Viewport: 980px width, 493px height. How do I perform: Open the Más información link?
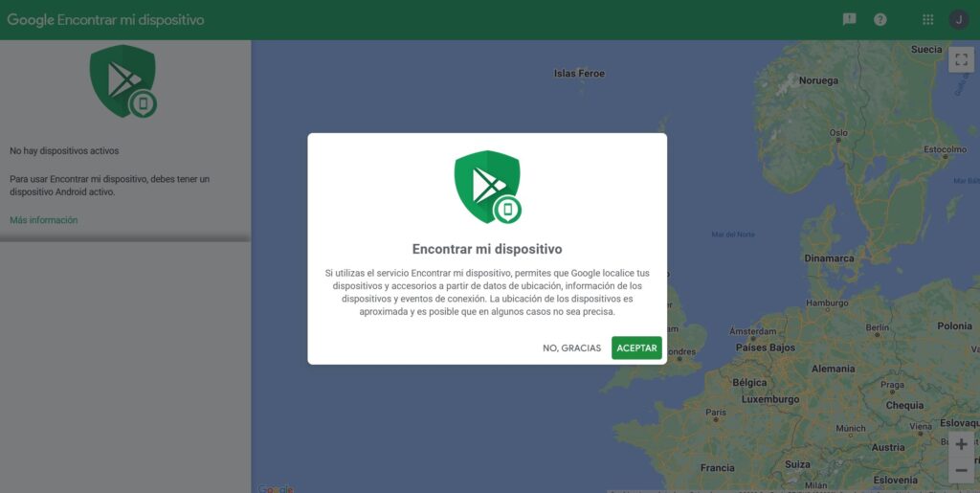point(44,220)
